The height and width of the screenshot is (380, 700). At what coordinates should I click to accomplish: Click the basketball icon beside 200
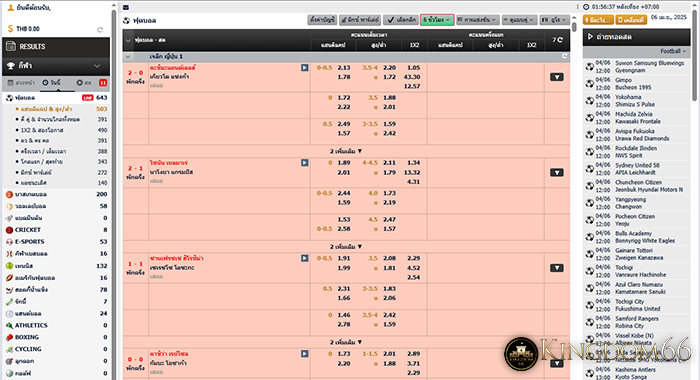[x=9, y=194]
